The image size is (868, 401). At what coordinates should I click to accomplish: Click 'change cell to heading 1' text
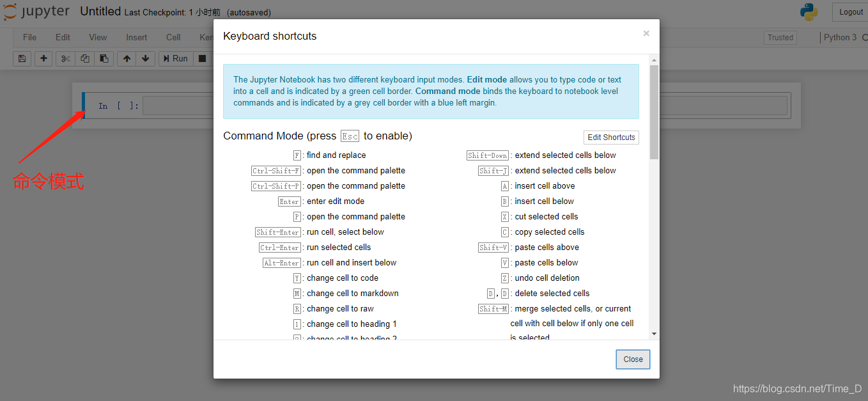point(352,324)
